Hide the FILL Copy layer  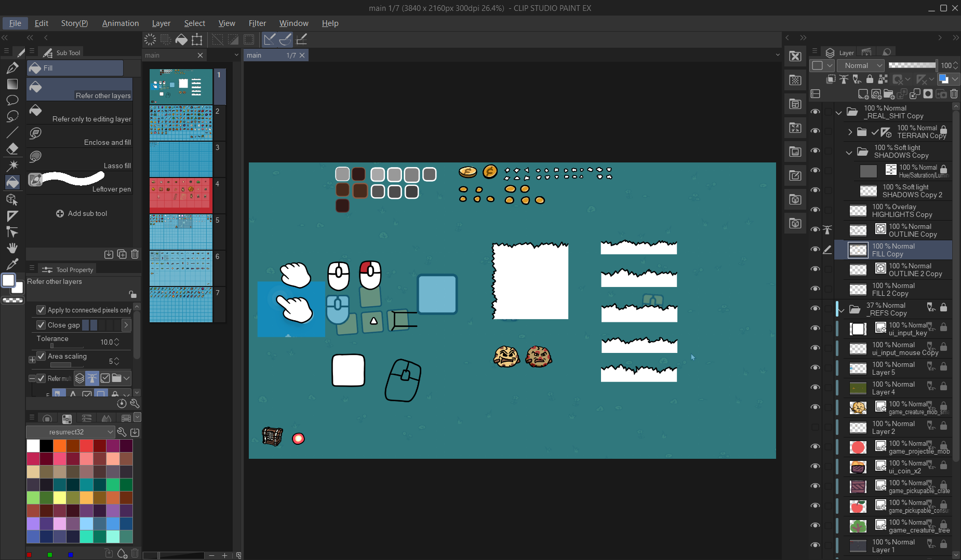coord(815,250)
